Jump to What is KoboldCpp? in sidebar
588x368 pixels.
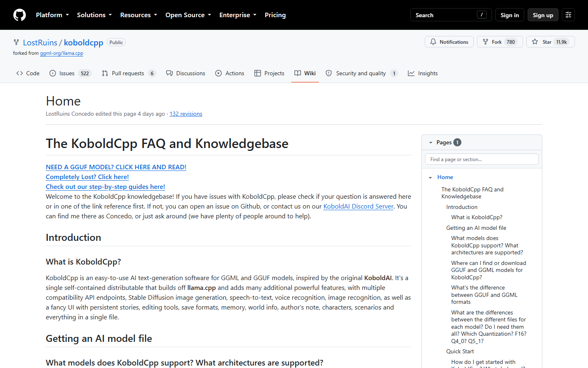(477, 217)
